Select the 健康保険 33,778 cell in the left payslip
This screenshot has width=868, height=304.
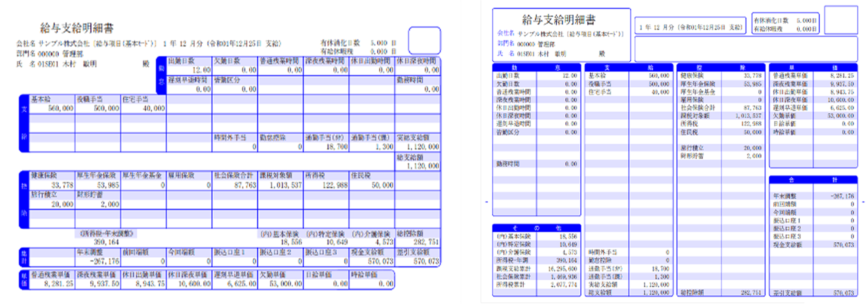(x=52, y=180)
